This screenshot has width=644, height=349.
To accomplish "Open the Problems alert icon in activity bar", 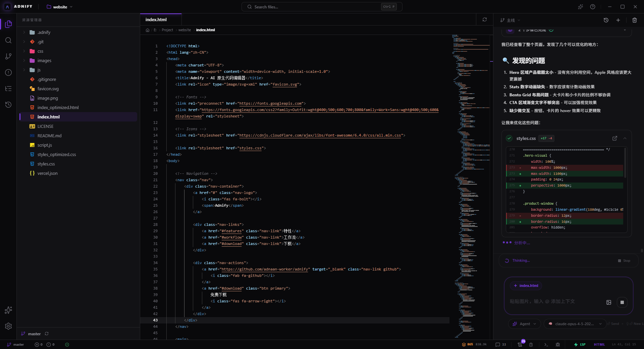I will point(8,72).
